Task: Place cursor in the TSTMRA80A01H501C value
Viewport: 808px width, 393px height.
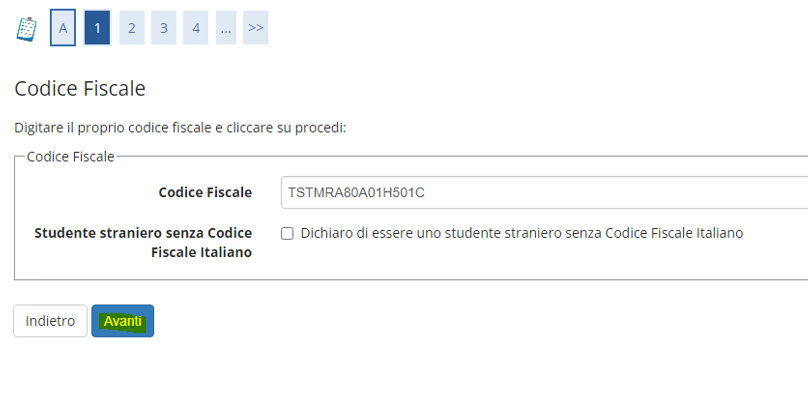Action: pyautogui.click(x=357, y=193)
